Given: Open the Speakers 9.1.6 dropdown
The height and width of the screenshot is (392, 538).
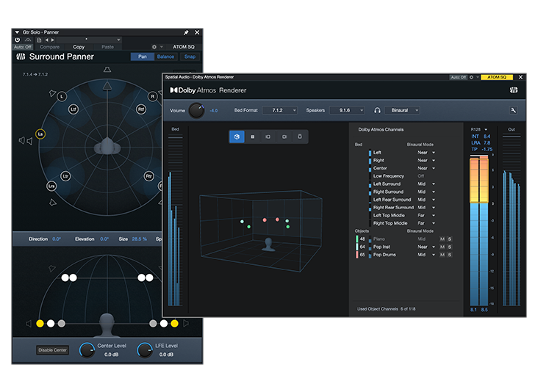Looking at the screenshot, I should point(345,110).
